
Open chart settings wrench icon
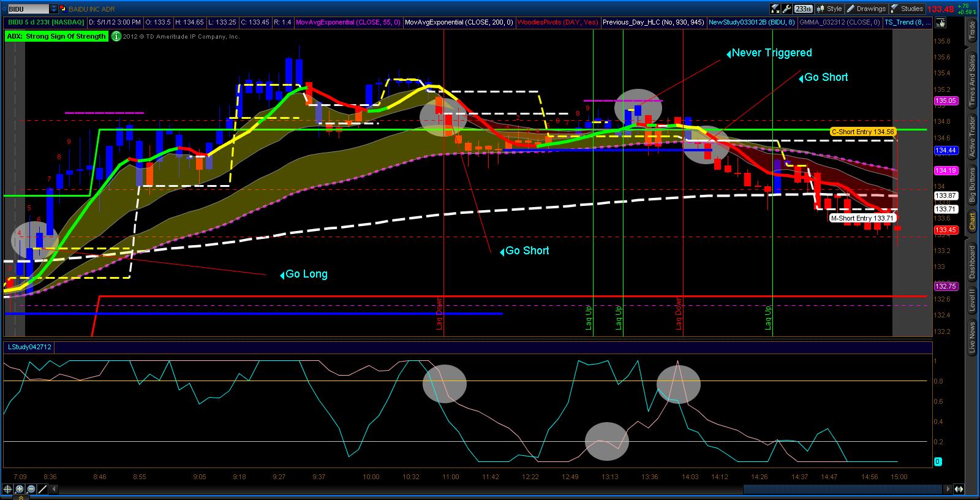[x=786, y=9]
